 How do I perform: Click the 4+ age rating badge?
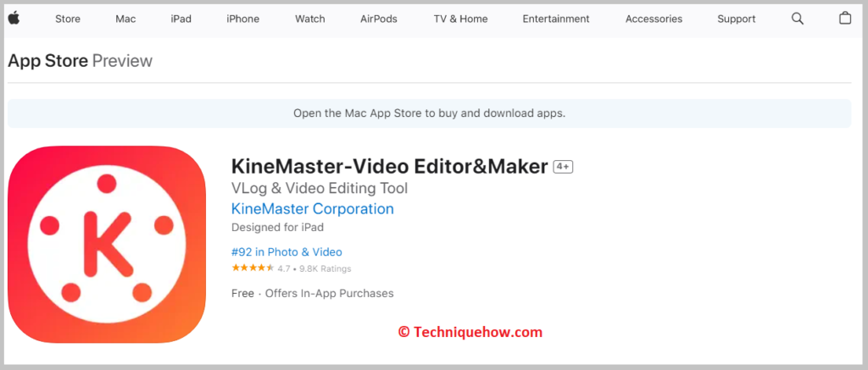tap(563, 167)
